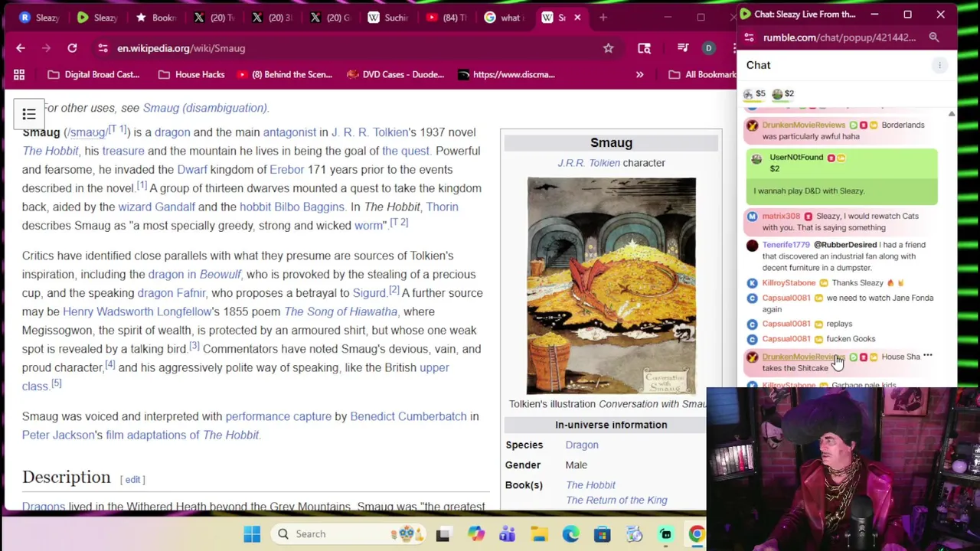Open the discma bookmark link
Viewport: 980px width, 551px height.
click(506, 74)
